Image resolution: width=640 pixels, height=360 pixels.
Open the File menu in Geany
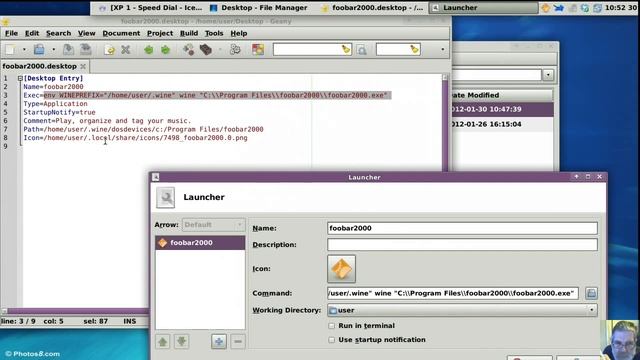point(11,33)
